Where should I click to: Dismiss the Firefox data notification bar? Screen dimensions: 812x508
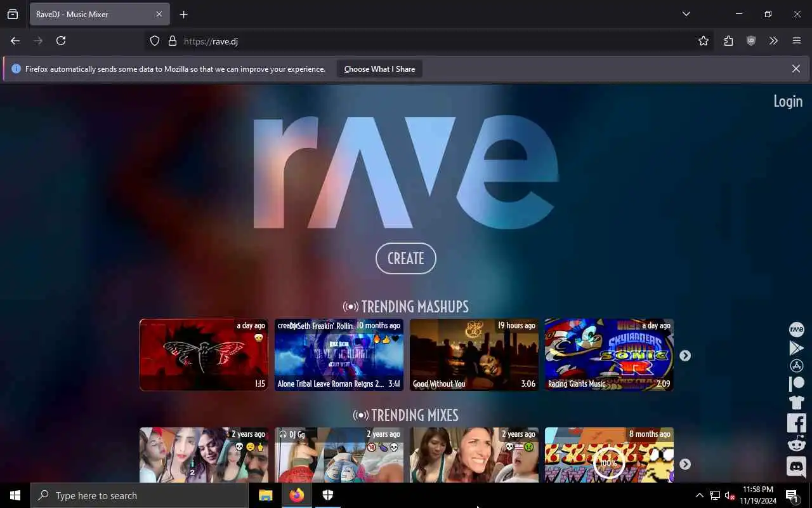point(796,69)
